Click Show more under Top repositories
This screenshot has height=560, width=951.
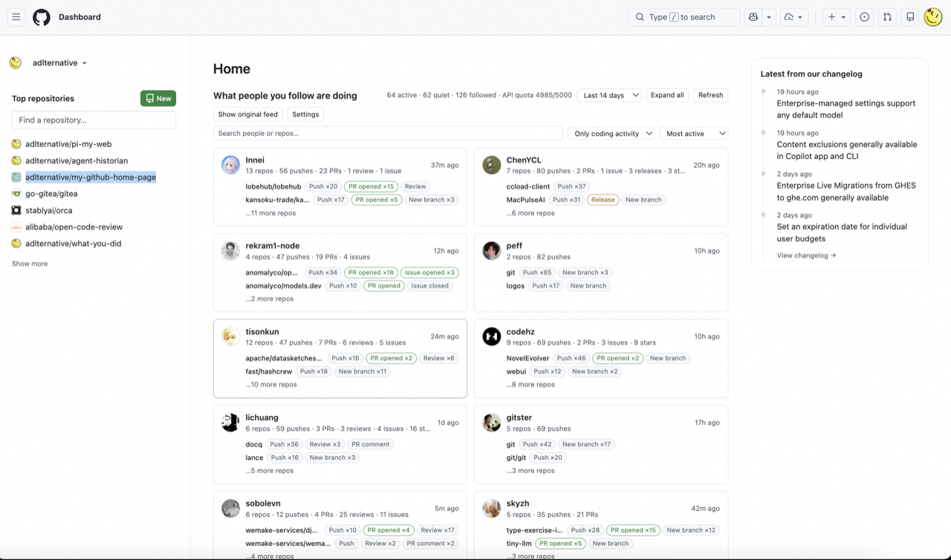click(30, 264)
